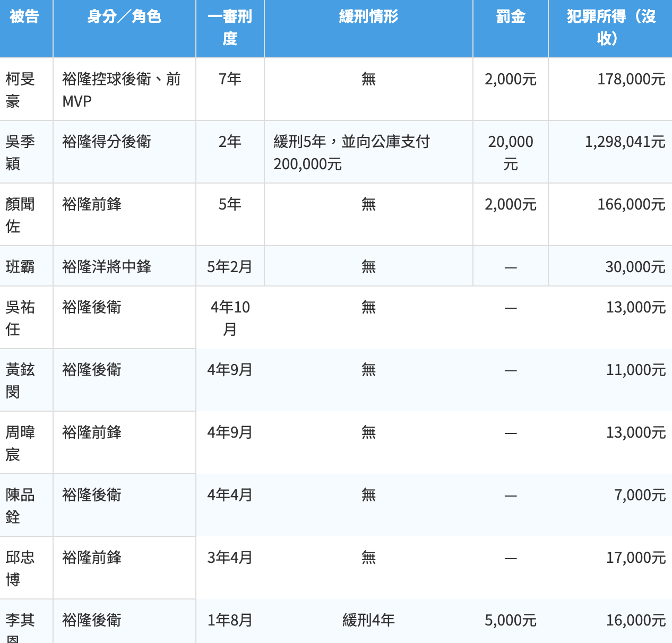The image size is (672, 643).
Task: Click the 1年8月 sentence cell
Action: 230,620
